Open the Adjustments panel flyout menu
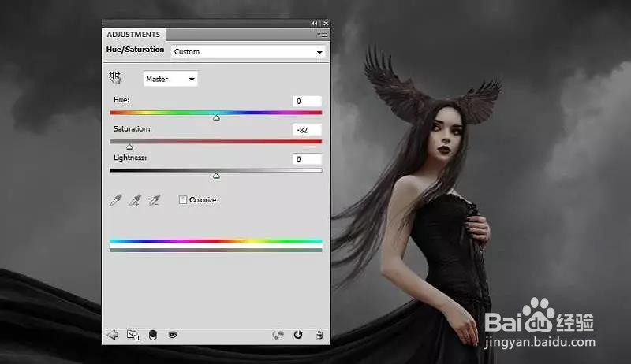This screenshot has width=631, height=364. (323, 35)
